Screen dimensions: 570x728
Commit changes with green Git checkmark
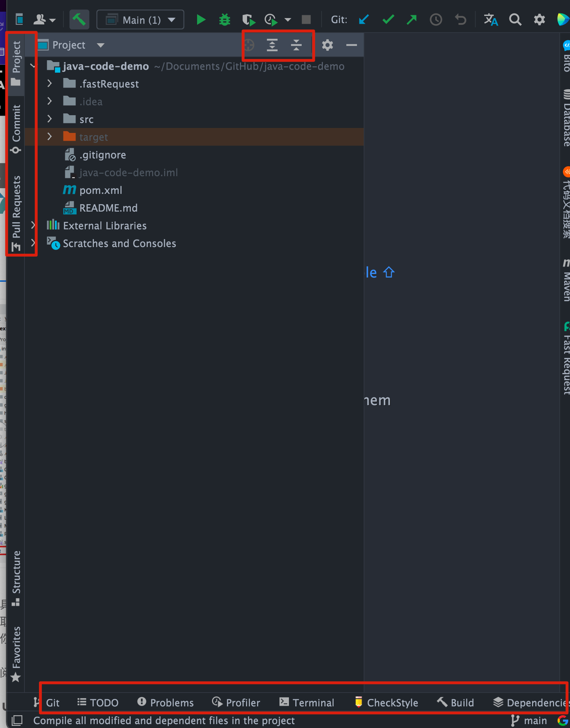pyautogui.click(x=389, y=19)
